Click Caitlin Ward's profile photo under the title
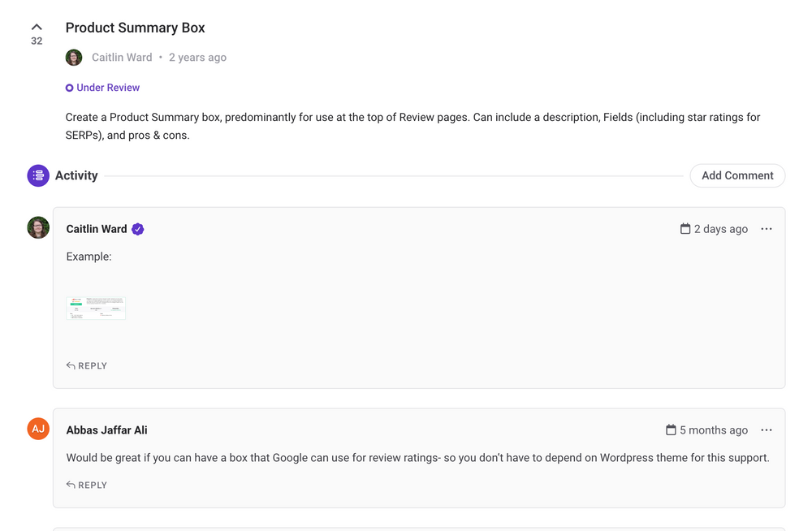The height and width of the screenshot is (531, 812). pos(74,57)
